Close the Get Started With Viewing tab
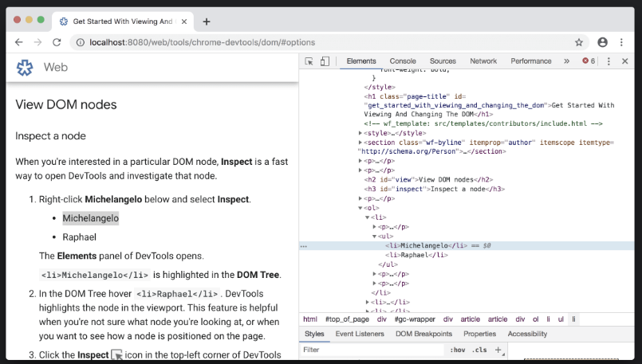 click(x=184, y=22)
